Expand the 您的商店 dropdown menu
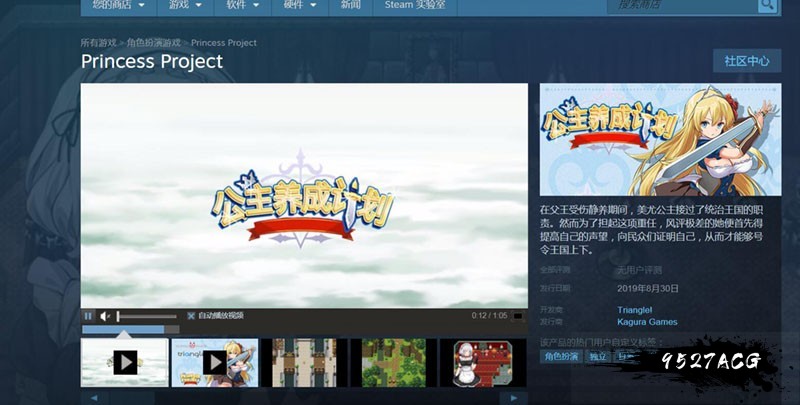 (x=118, y=5)
